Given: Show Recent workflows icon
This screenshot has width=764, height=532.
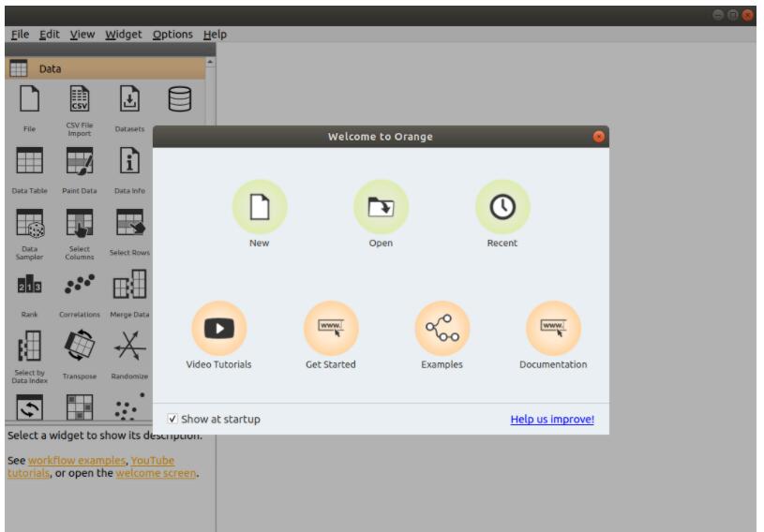Looking at the screenshot, I should point(502,207).
